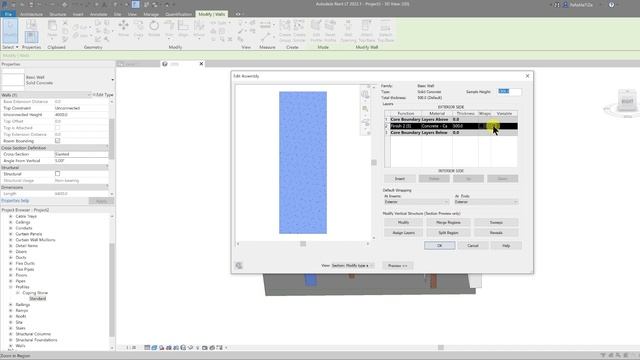Click the ViewCube in the 3D view
Image resolution: width=640 pixels, height=360 pixels.
(627, 101)
